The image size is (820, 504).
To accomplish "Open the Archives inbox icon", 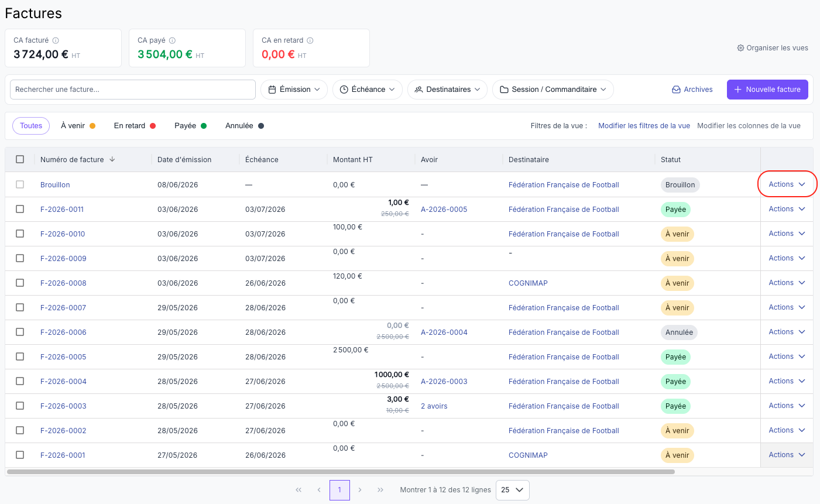I will pyautogui.click(x=676, y=90).
